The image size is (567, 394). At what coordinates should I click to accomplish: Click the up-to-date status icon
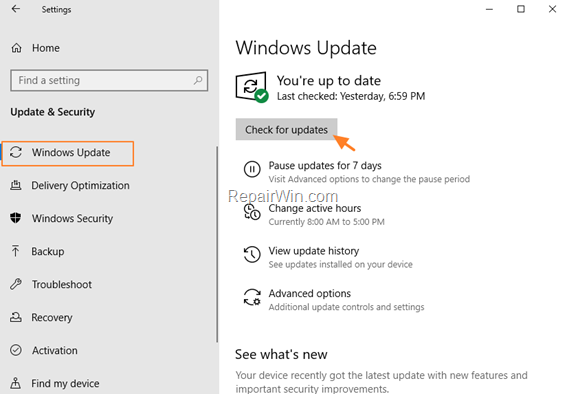tap(252, 87)
